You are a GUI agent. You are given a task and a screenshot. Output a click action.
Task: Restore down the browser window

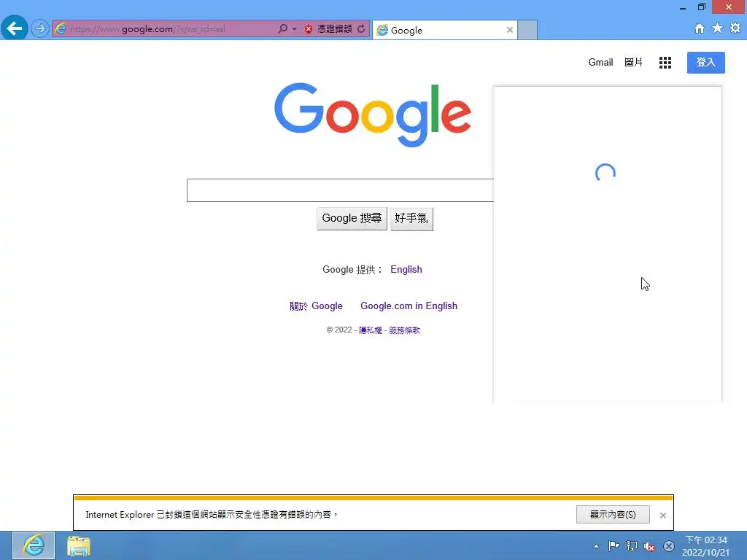(702, 7)
